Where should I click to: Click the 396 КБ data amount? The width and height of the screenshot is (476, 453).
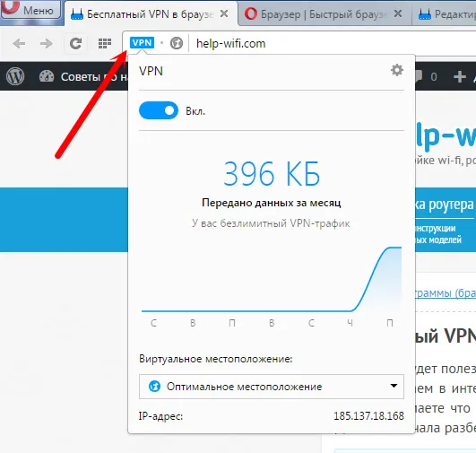[x=272, y=173]
